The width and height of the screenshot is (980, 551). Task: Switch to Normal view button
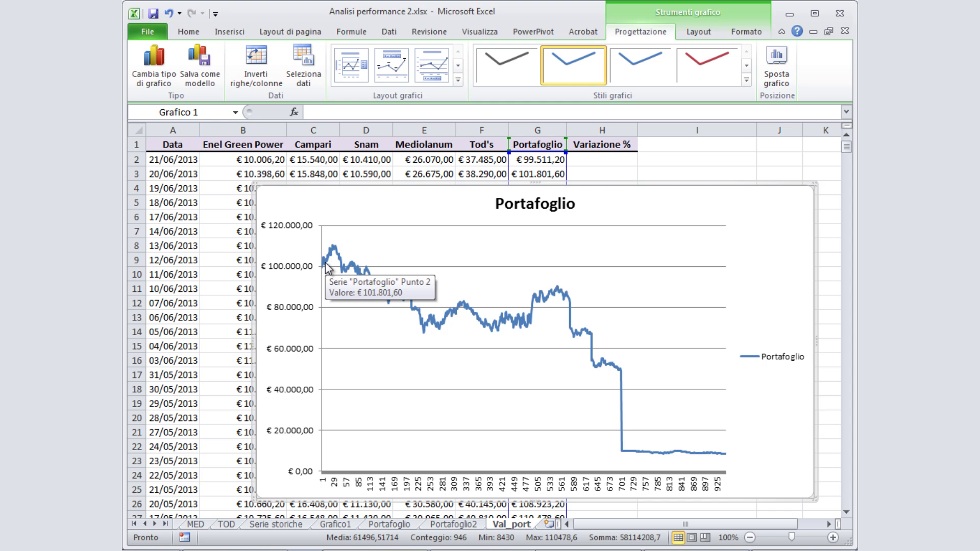678,537
